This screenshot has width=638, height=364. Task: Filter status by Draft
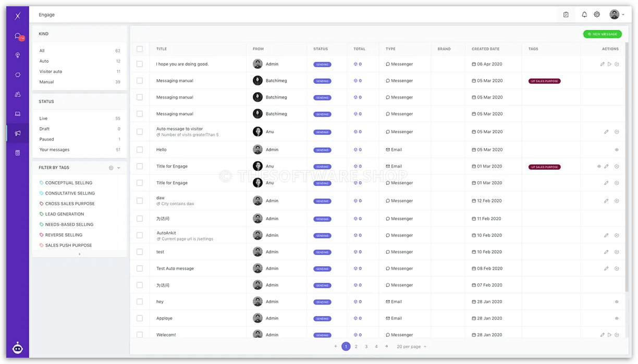click(x=80, y=129)
